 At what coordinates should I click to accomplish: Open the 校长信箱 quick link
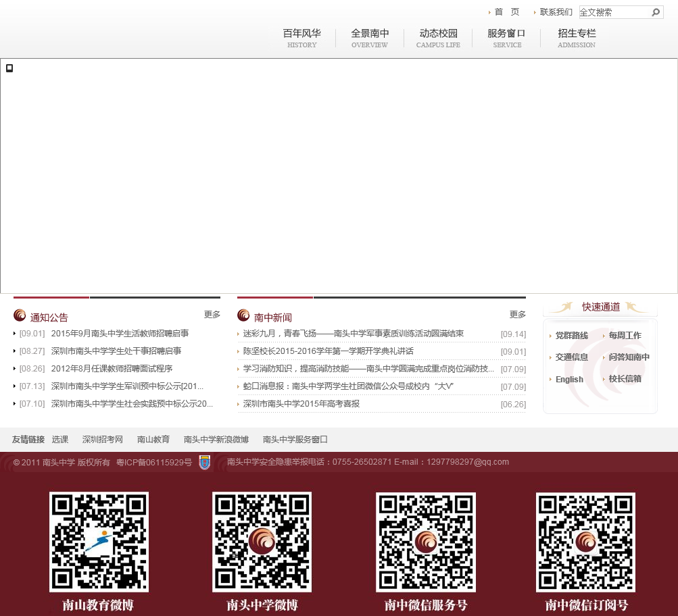pyautogui.click(x=625, y=379)
